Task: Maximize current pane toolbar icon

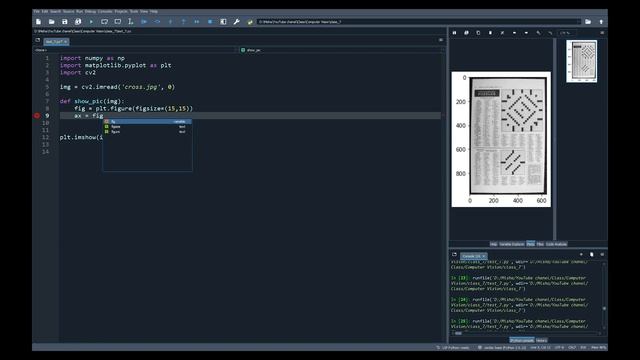Action: tap(223, 22)
